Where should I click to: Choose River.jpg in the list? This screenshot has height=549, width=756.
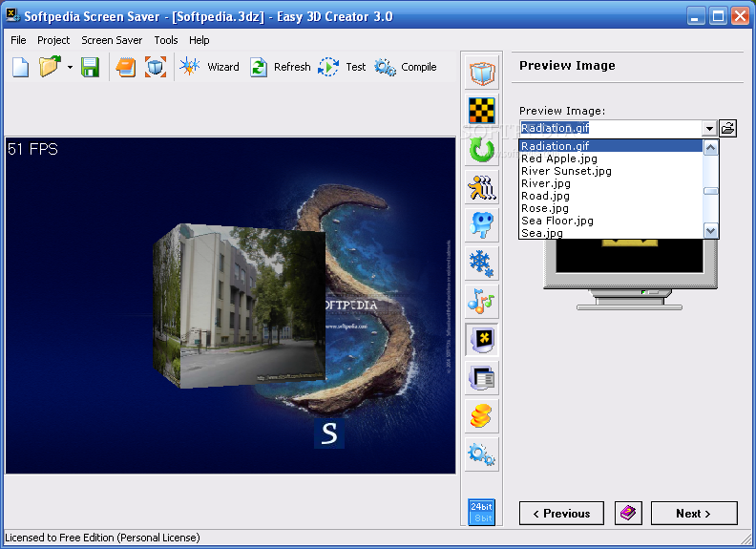[611, 183]
